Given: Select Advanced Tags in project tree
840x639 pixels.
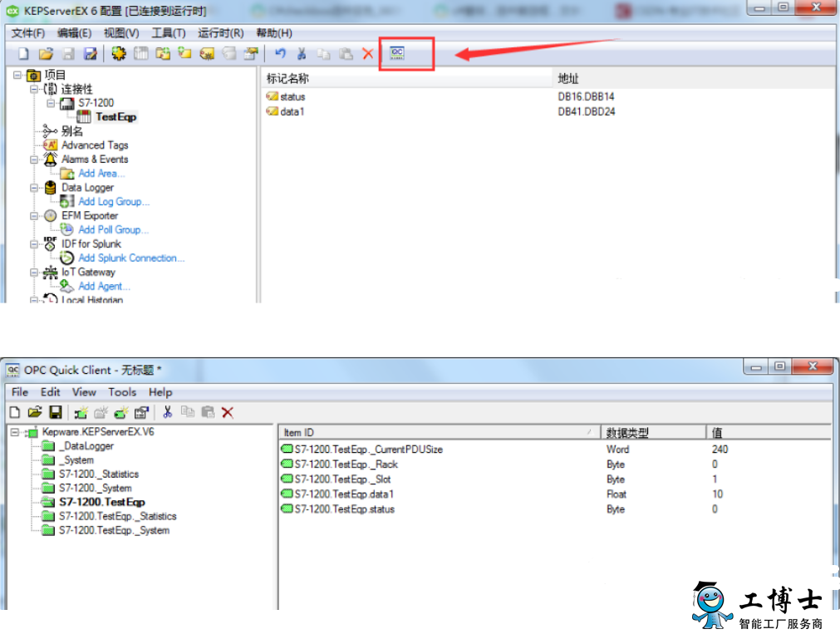Looking at the screenshot, I should point(95,145).
